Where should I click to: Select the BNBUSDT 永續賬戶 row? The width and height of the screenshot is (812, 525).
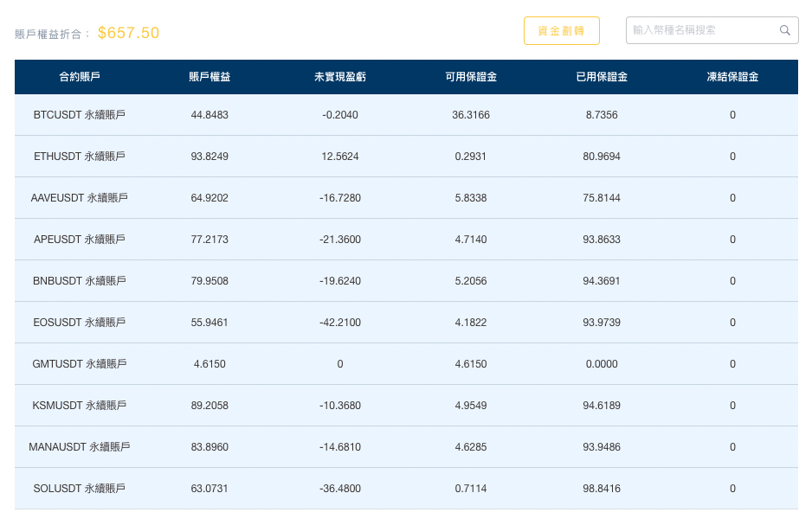80,281
